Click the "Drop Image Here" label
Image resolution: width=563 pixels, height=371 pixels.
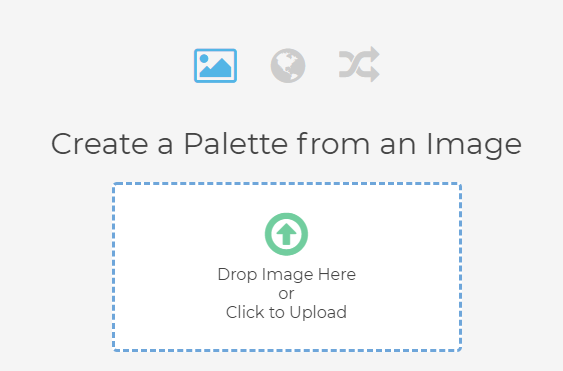(x=287, y=274)
